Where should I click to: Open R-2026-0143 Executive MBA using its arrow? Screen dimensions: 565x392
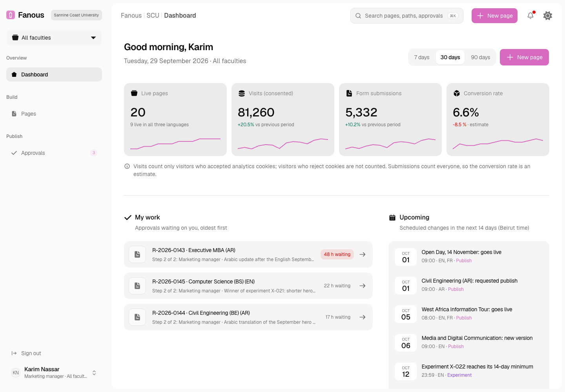(x=363, y=254)
